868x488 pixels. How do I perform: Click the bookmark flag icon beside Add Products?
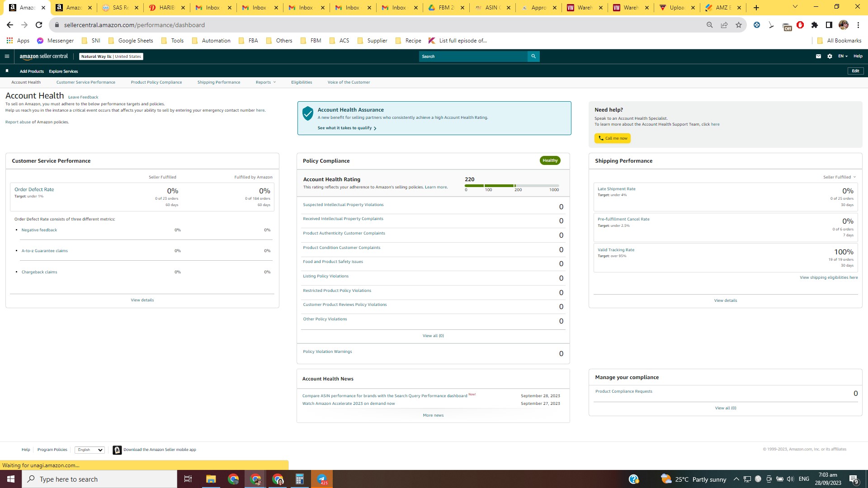point(7,71)
